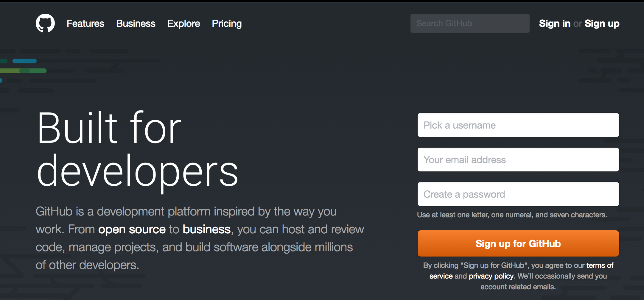Viewport: 644px width, 300px height.
Task: Go to the Explore section
Action: 183,24
